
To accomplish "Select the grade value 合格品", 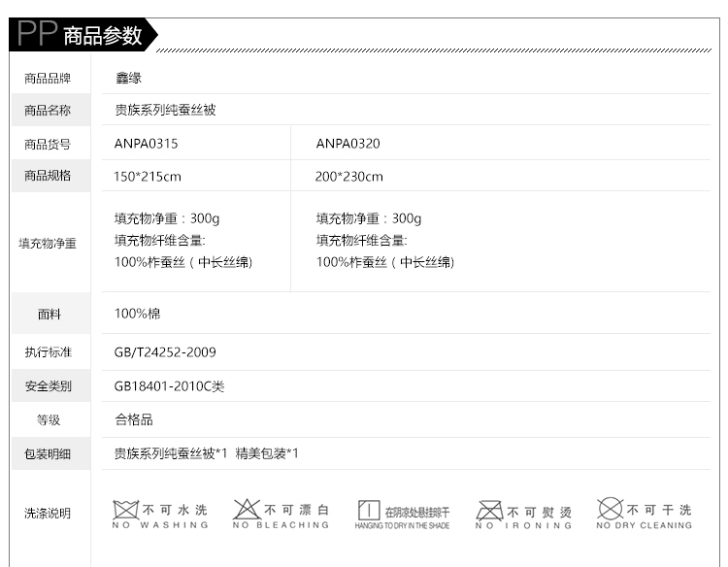I will (x=134, y=419).
